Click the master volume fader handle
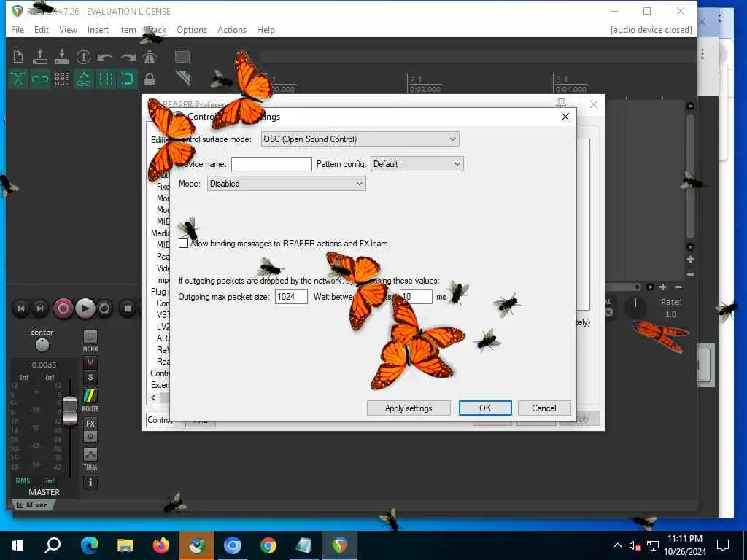 click(x=69, y=410)
